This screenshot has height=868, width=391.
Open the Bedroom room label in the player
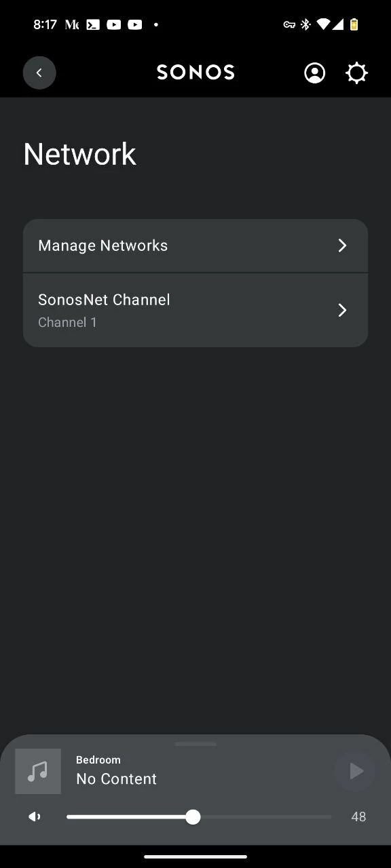pyautogui.click(x=98, y=759)
